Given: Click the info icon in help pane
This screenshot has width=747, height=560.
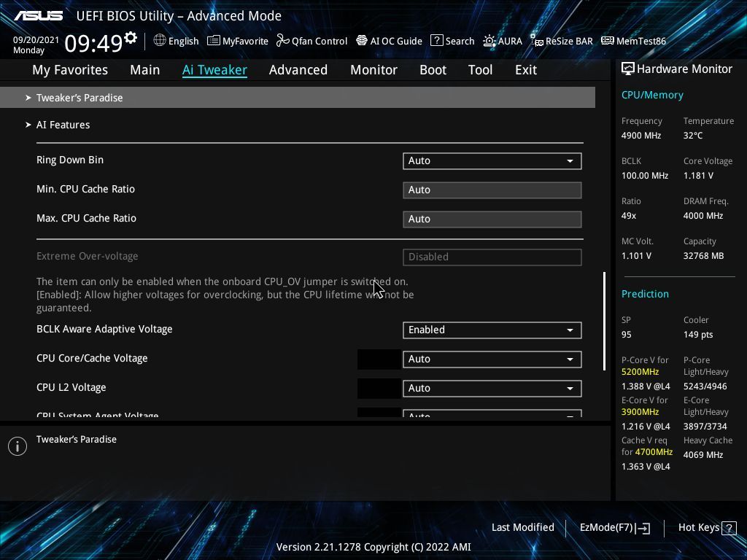Looking at the screenshot, I should [18, 446].
